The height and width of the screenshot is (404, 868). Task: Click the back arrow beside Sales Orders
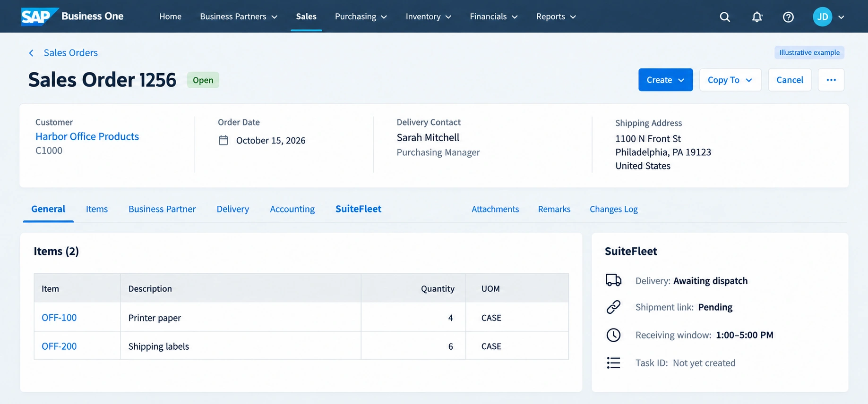(x=31, y=53)
